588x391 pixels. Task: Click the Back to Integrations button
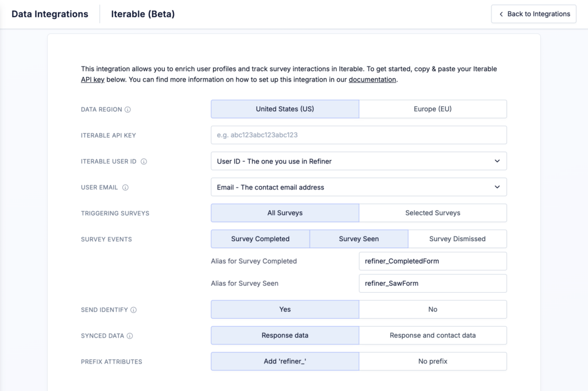pyautogui.click(x=533, y=14)
